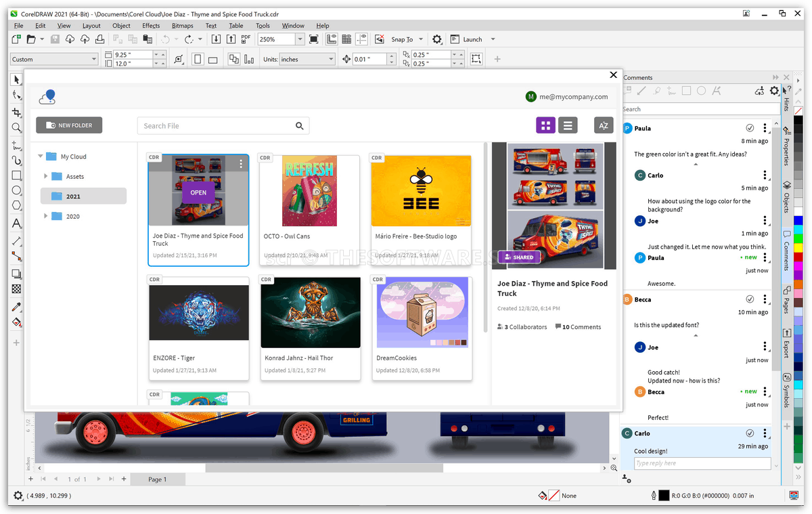Open the Layout menu
Viewport: 812px width, 514px height.
click(x=91, y=26)
